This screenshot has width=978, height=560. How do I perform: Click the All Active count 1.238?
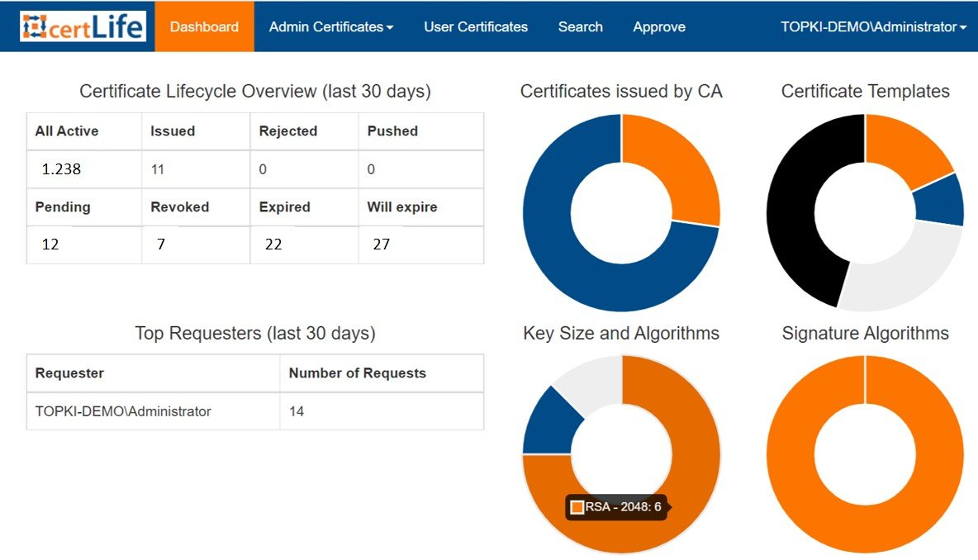pos(61,169)
